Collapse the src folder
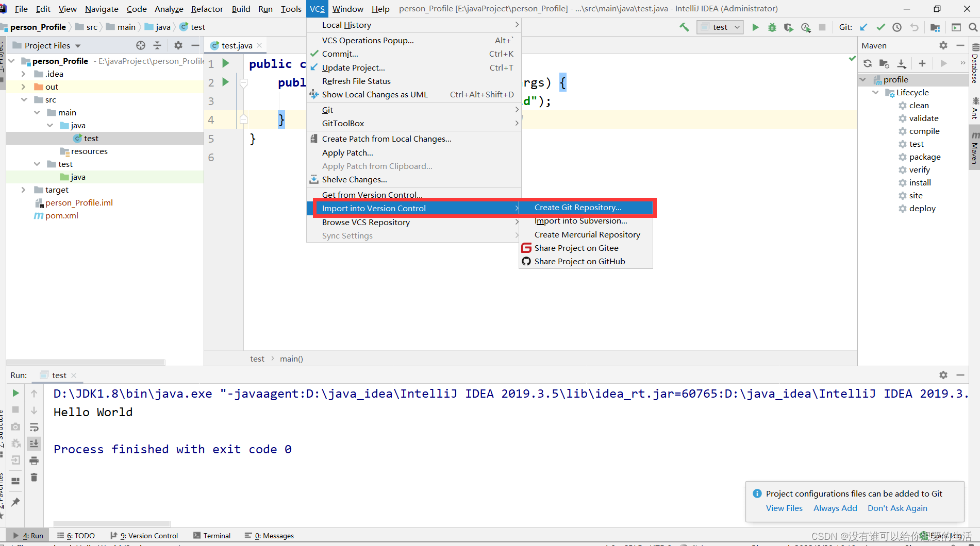This screenshot has height=546, width=980. pyautogui.click(x=24, y=99)
